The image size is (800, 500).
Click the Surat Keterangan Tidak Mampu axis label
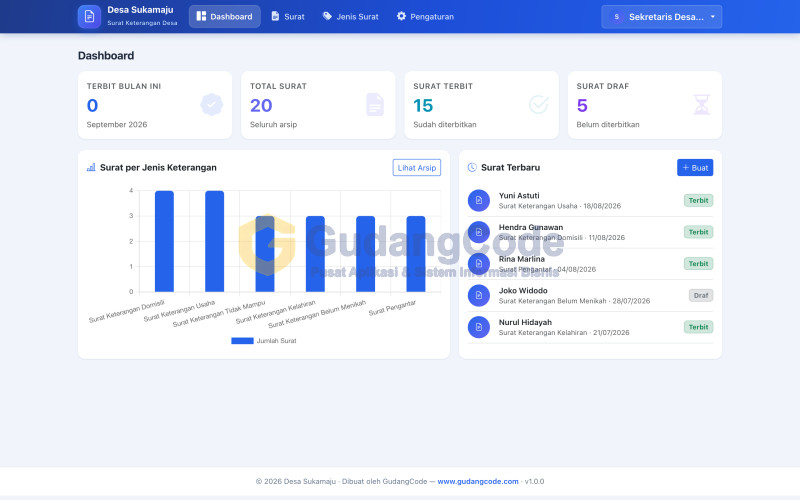coord(219,314)
